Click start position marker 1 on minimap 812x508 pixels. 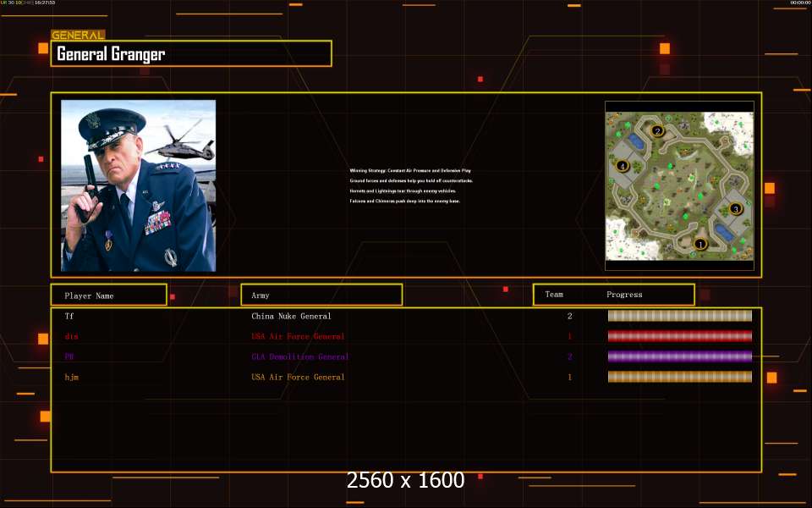700,244
